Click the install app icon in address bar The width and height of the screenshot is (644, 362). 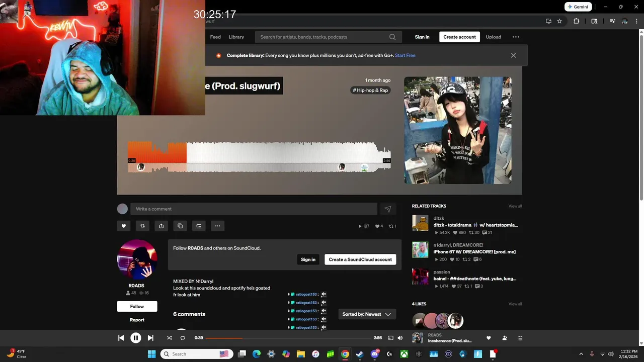pyautogui.click(x=548, y=21)
